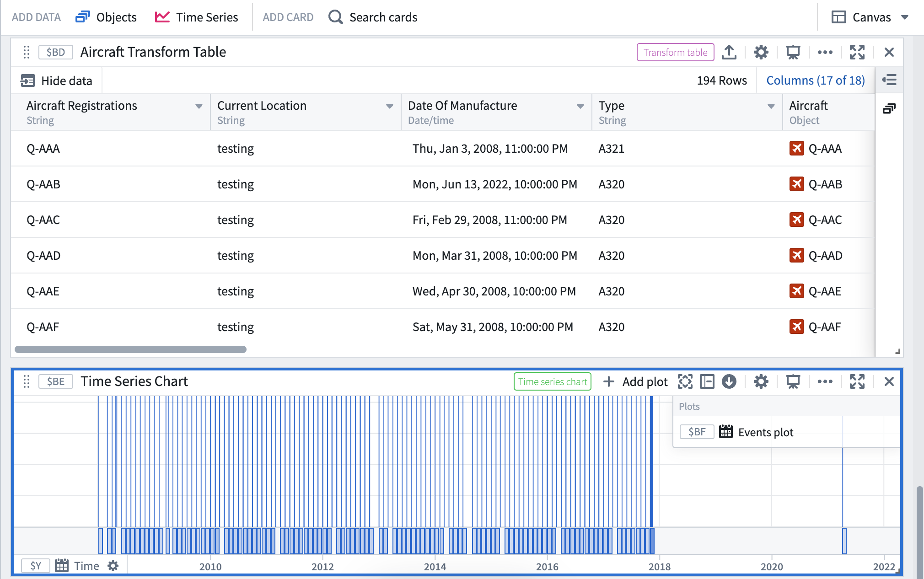Viewport: 924px width, 579px height.
Task: Toggle the legend panel icon in Time Series Chart
Action: tap(707, 381)
